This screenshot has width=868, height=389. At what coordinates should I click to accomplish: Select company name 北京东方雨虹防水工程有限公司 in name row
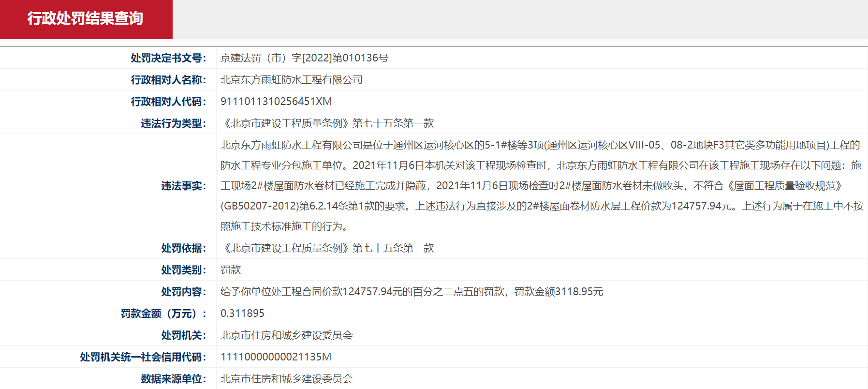click(292, 80)
